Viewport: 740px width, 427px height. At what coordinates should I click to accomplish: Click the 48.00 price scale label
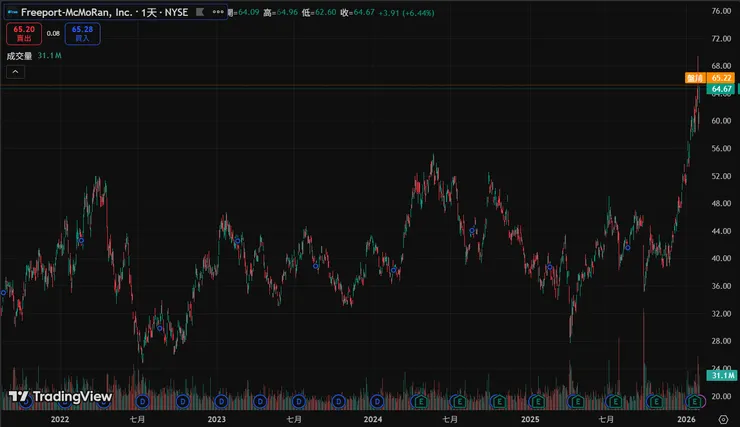(x=721, y=203)
